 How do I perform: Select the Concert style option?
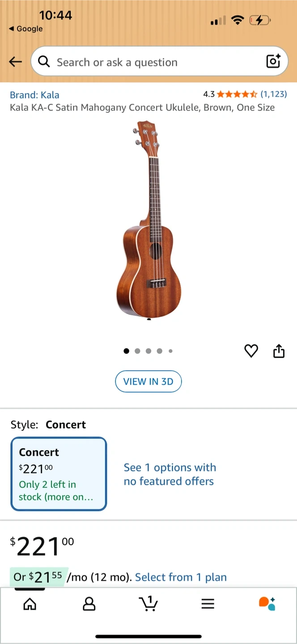(x=59, y=474)
